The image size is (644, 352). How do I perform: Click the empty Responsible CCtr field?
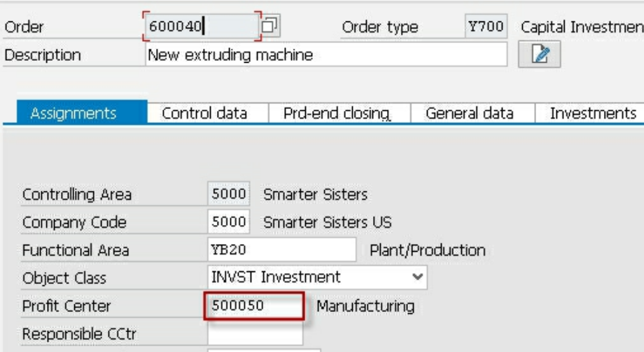click(255, 333)
